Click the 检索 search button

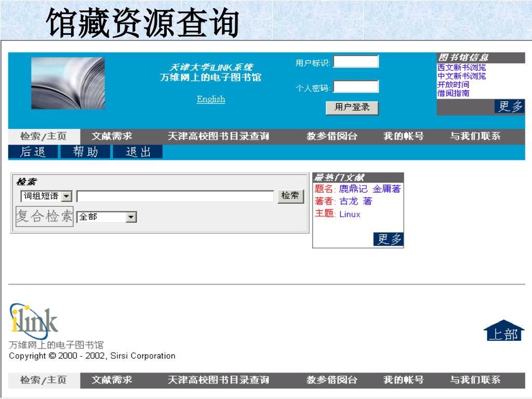pos(290,196)
